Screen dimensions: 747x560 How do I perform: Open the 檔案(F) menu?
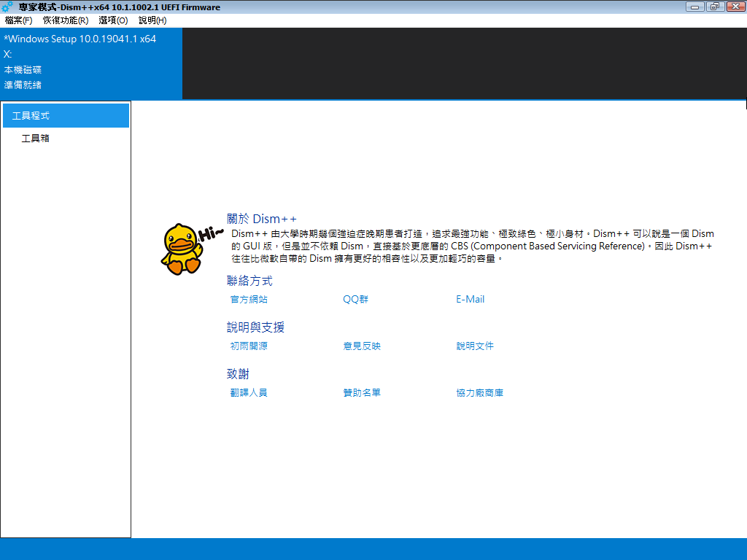tap(18, 20)
